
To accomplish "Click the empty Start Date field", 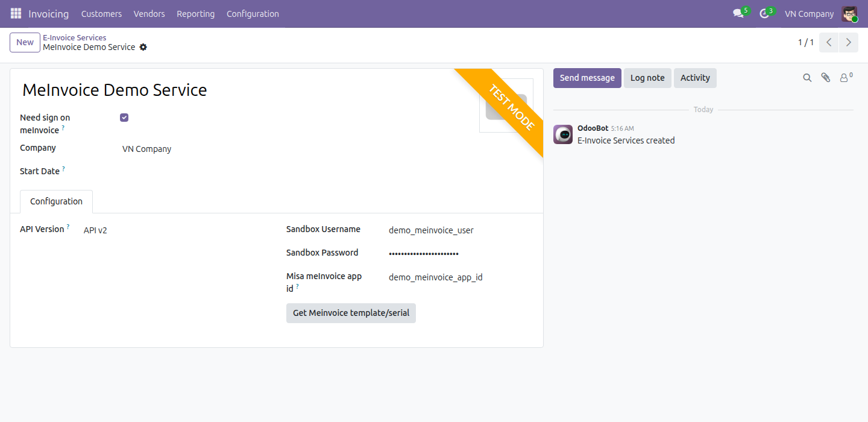I will 193,171.
